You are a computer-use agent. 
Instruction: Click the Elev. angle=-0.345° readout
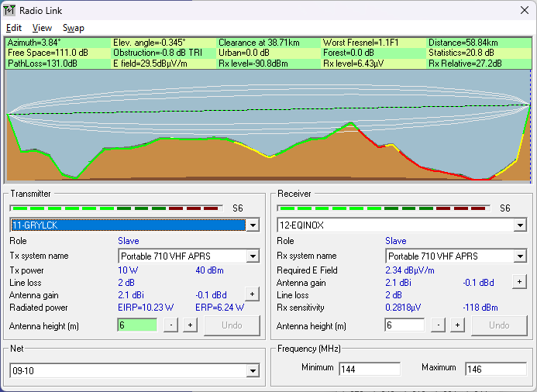(150, 43)
